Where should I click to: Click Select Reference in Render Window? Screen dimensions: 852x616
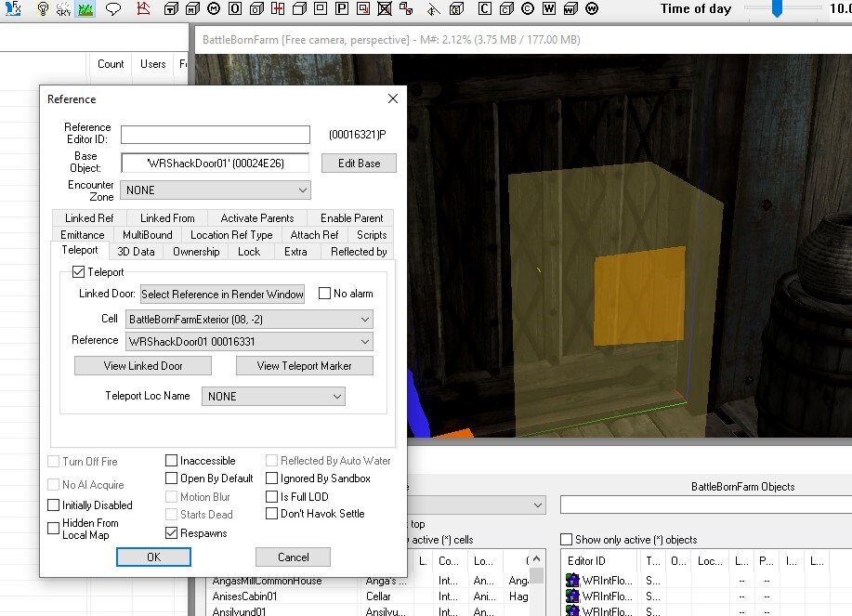click(x=222, y=294)
